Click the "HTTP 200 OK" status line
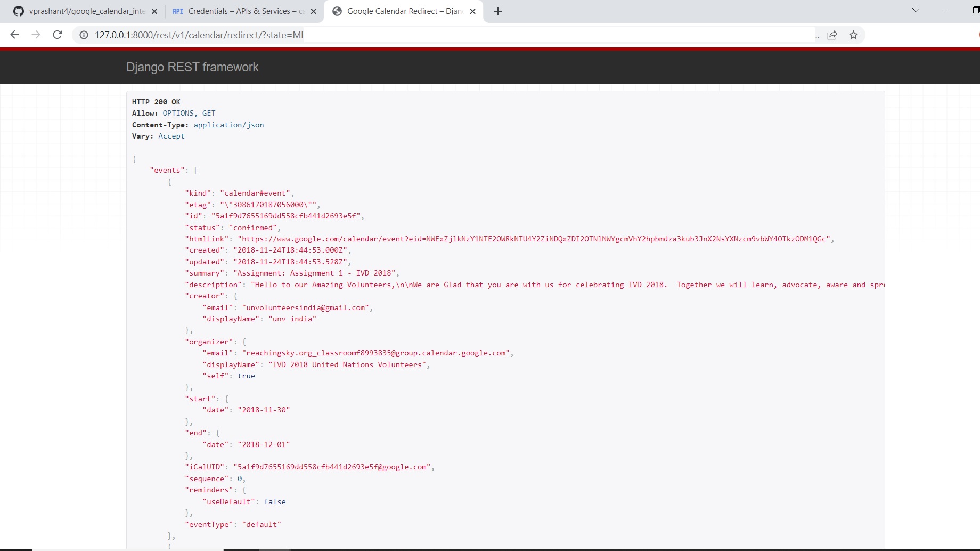Viewport: 980px width, 551px height. tap(156, 102)
